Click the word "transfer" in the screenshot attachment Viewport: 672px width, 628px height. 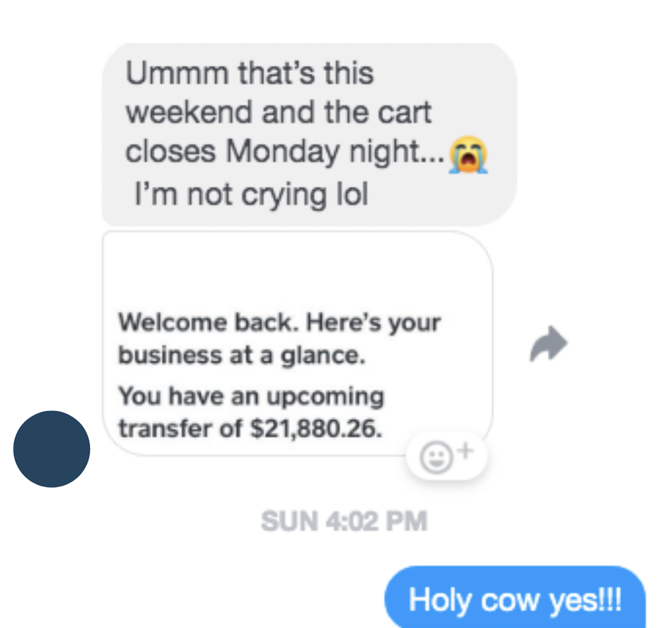point(165,428)
